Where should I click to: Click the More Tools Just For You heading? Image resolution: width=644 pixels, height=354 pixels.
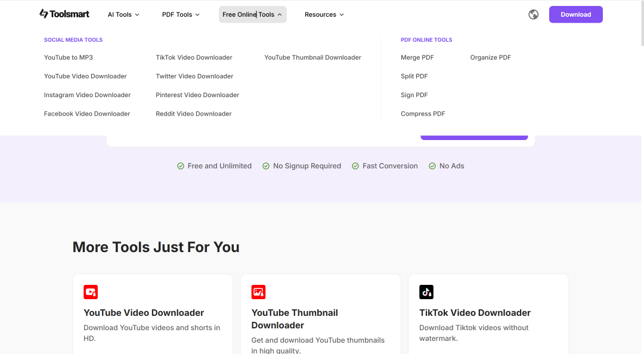tap(156, 247)
